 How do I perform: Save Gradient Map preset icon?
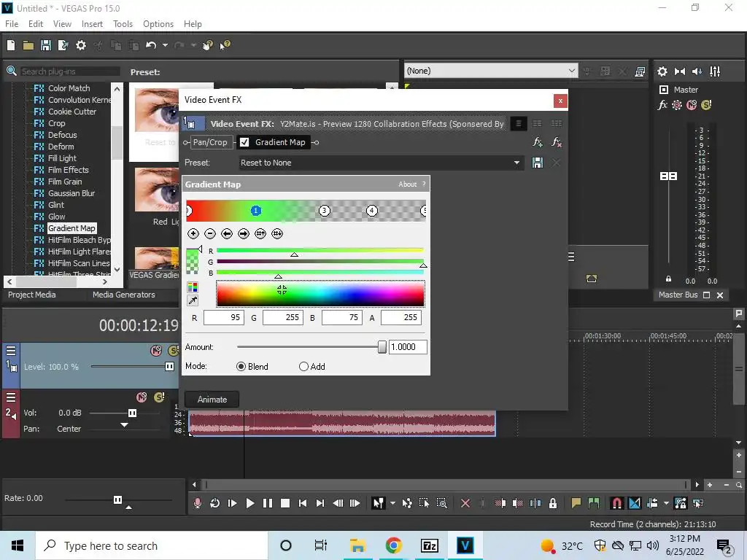(538, 163)
